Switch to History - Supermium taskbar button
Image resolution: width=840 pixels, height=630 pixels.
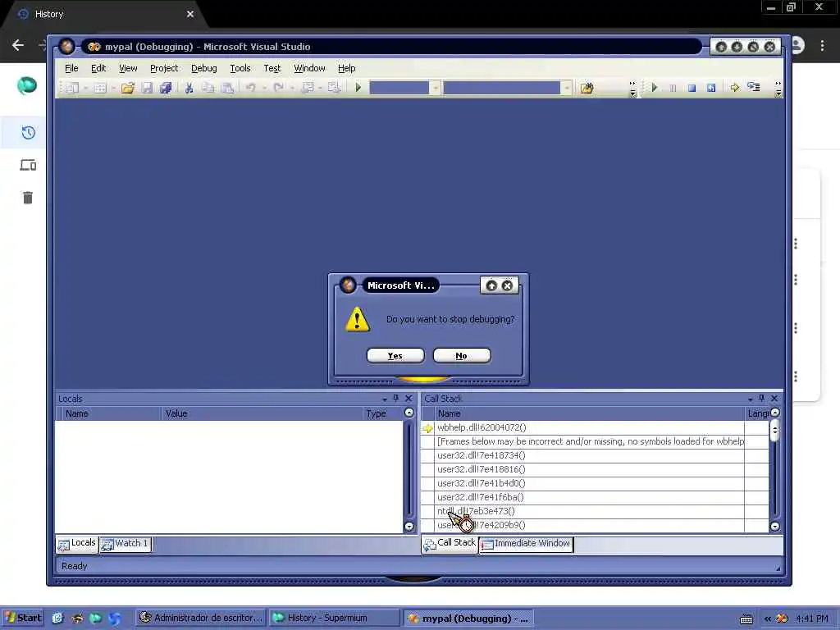coord(335,619)
